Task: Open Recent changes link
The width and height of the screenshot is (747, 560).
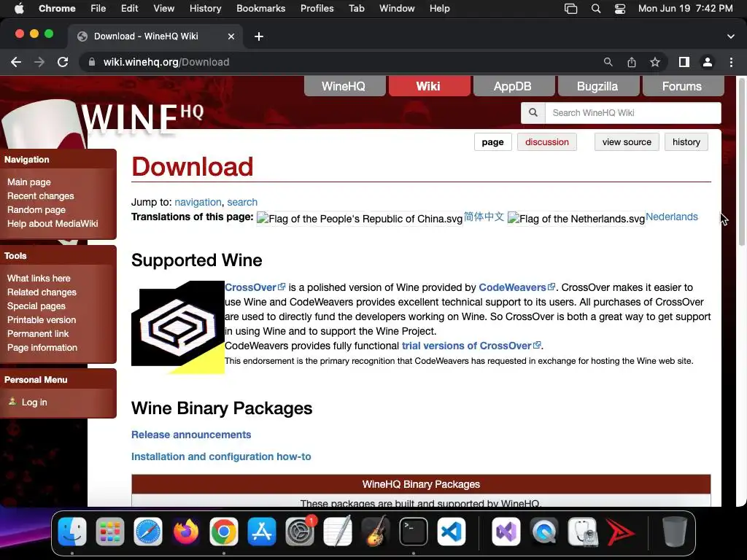Action: (x=41, y=195)
